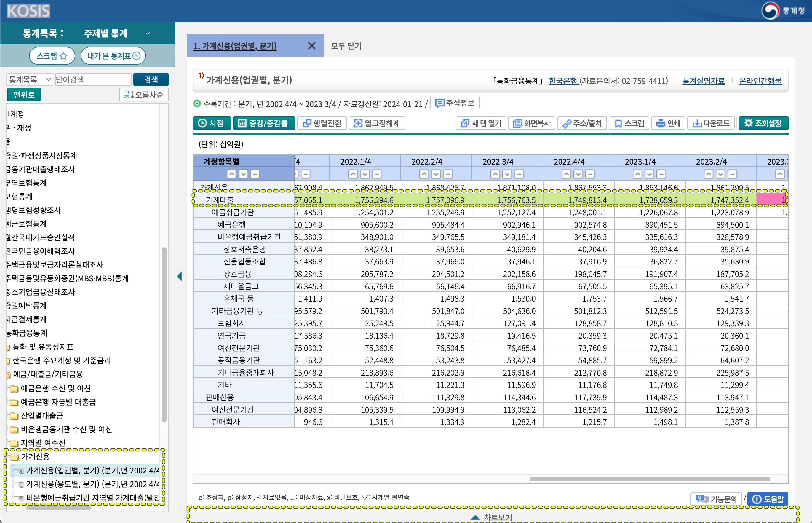
Task: Click the 단어검색 input field
Action: [93, 79]
